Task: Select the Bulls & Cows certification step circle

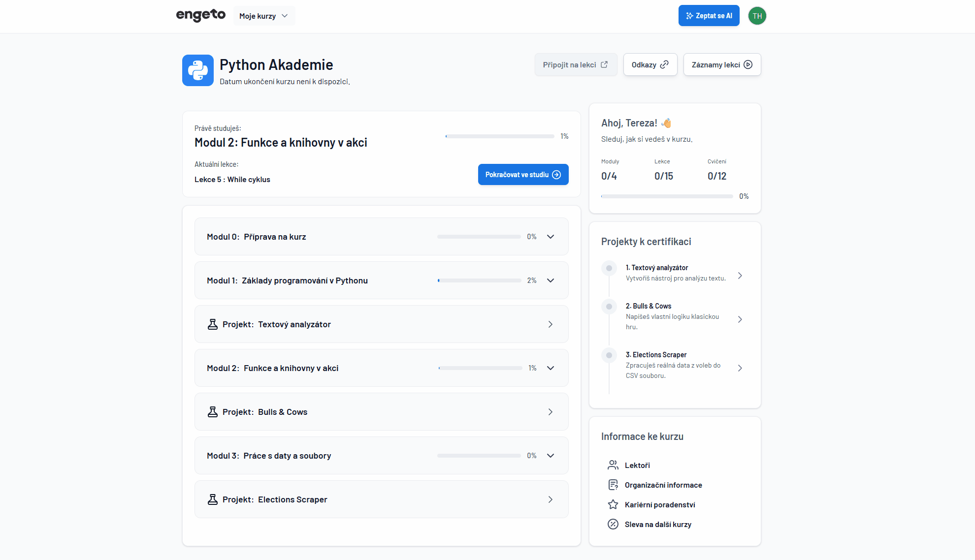Action: point(609,307)
